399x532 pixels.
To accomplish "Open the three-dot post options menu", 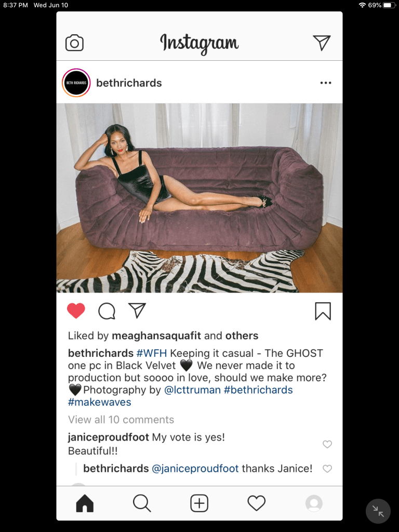I will pyautogui.click(x=326, y=83).
